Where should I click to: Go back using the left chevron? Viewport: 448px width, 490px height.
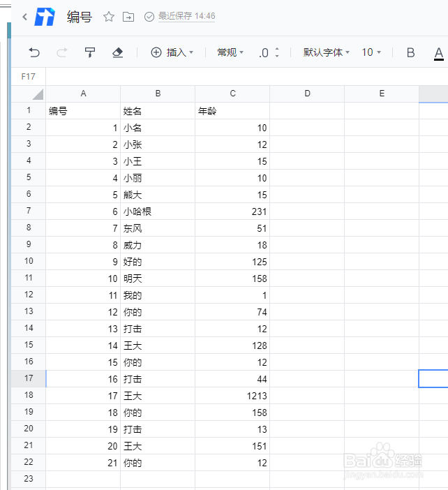point(25,17)
